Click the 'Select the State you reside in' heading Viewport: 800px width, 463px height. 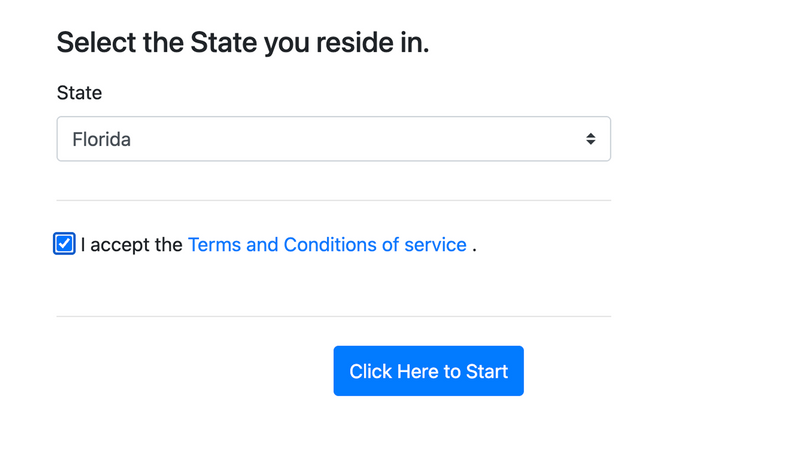coord(243,43)
